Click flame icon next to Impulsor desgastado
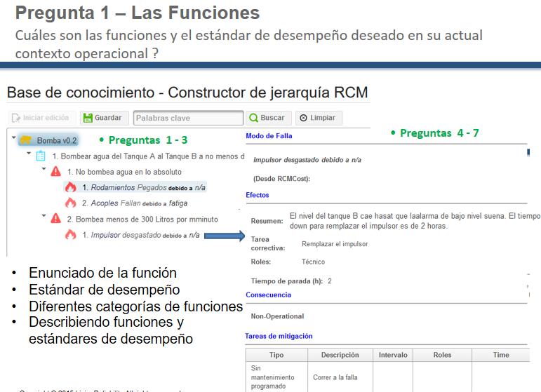Viewport: 541px width, 392px height. [71, 235]
